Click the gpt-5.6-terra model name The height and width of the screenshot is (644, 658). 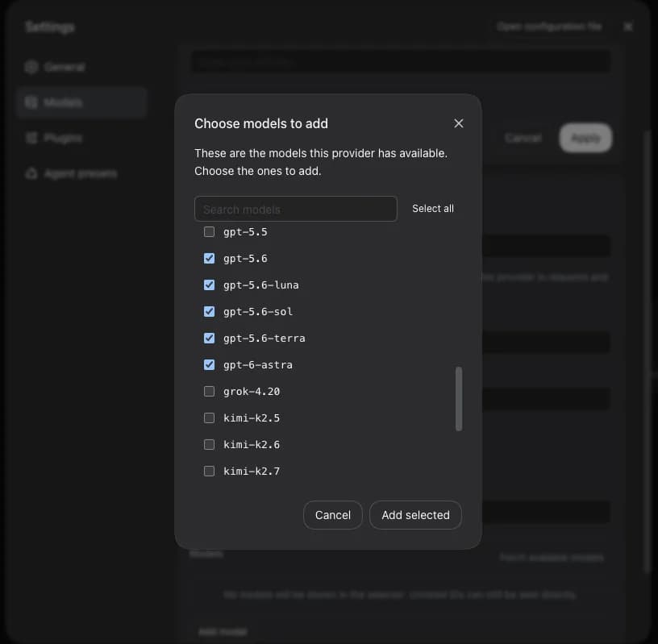click(x=264, y=339)
